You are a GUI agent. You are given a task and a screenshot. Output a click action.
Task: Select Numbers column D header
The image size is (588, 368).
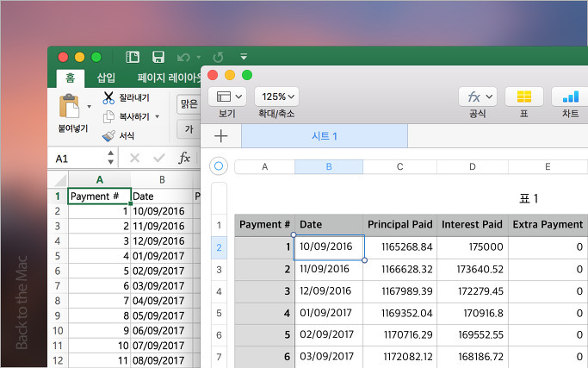[473, 166]
